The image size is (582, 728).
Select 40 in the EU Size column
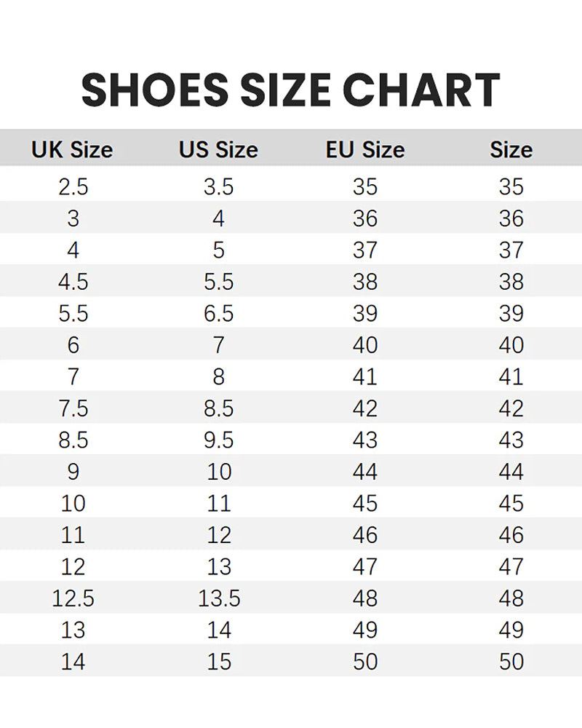click(365, 345)
